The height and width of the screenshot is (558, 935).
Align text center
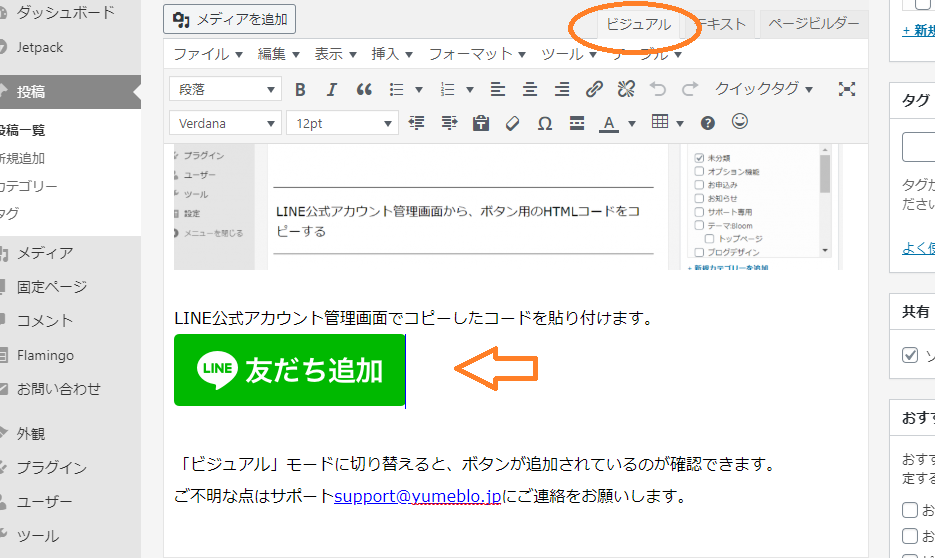(530, 89)
